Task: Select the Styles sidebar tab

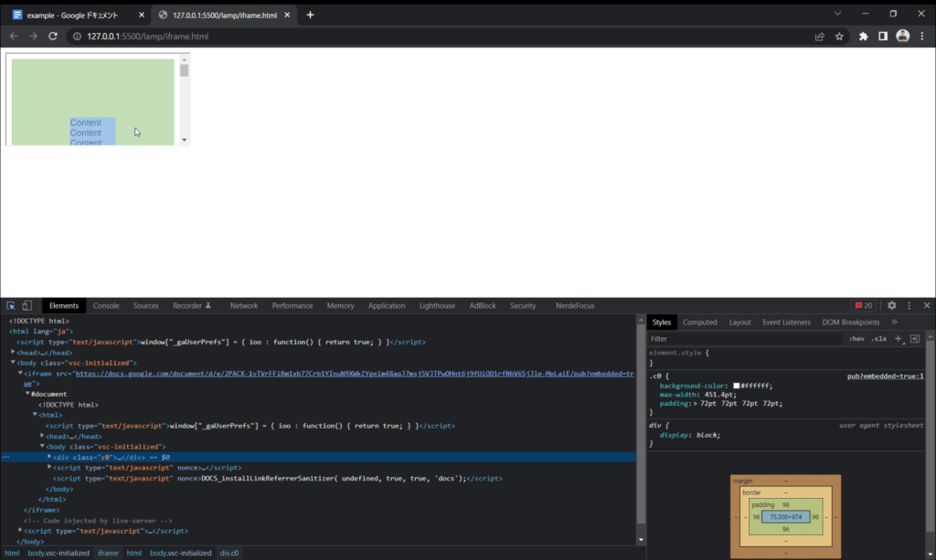Action: coord(662,322)
